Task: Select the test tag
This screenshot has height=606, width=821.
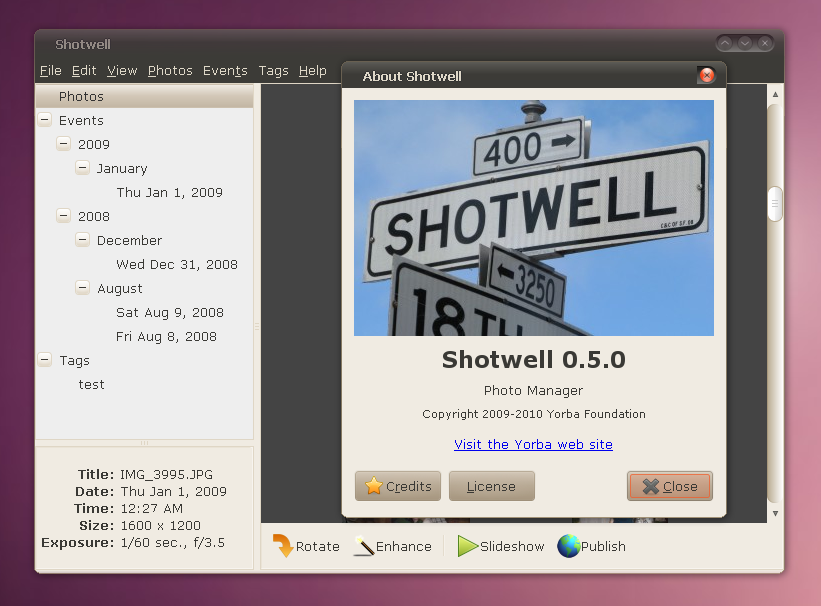Action: tap(92, 384)
